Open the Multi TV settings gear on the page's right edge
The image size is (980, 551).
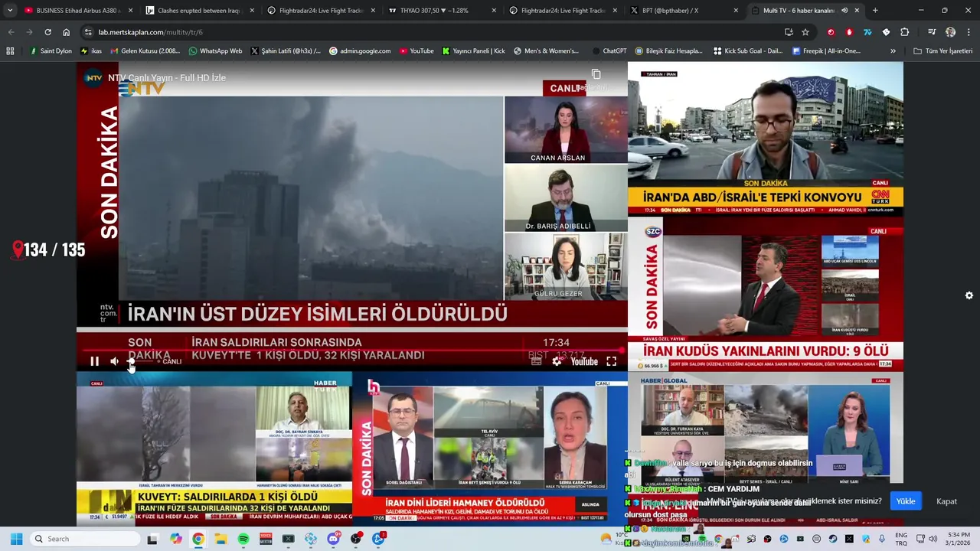[969, 295]
